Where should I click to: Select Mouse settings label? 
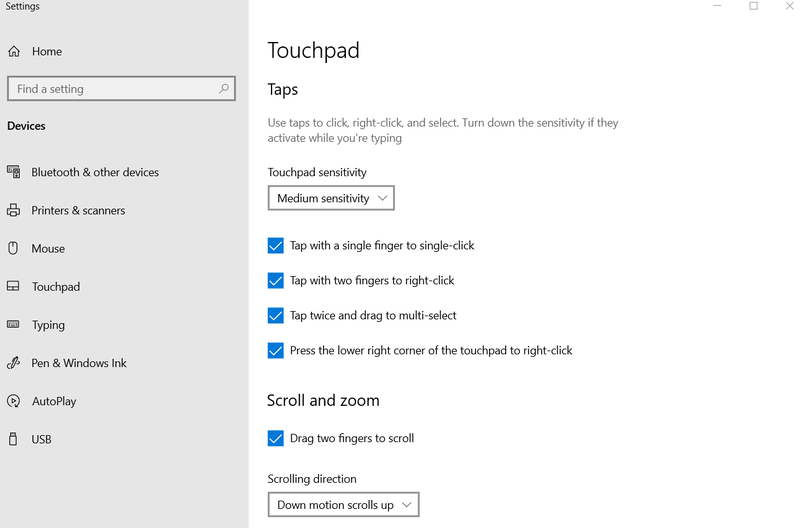click(x=48, y=248)
